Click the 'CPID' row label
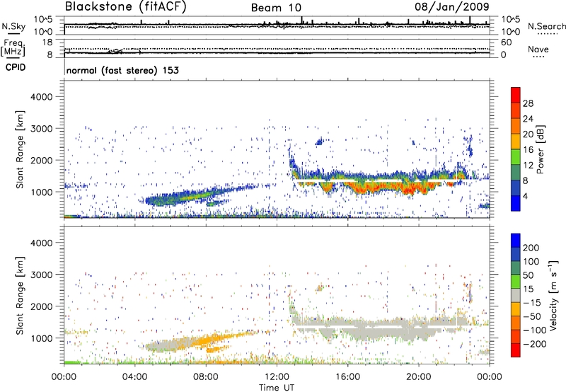 pyautogui.click(x=16, y=67)
